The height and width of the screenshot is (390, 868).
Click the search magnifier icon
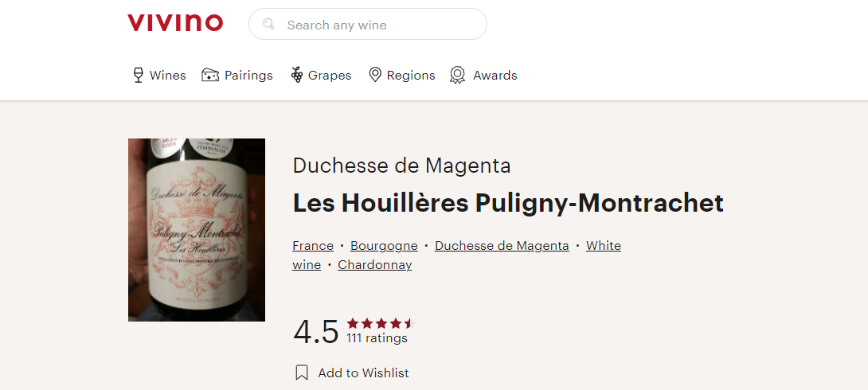pyautogui.click(x=269, y=25)
